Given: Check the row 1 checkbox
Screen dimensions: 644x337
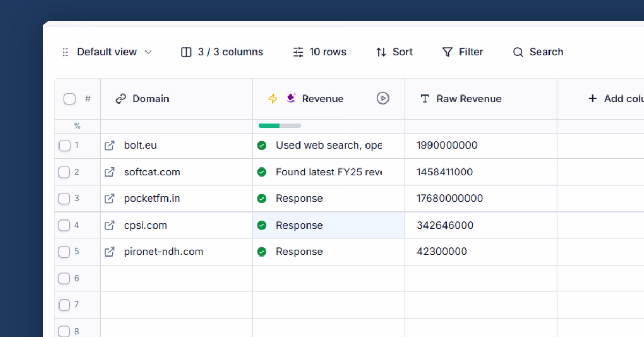Looking at the screenshot, I should pos(64,145).
